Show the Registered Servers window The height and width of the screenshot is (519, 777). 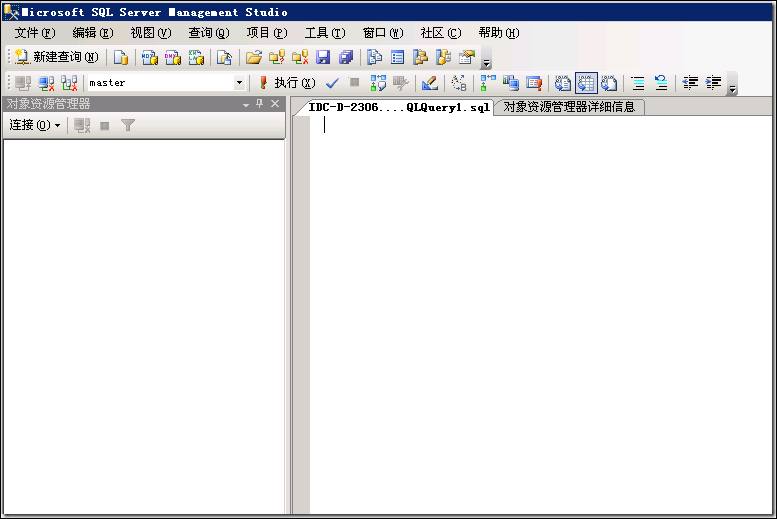pos(374,57)
